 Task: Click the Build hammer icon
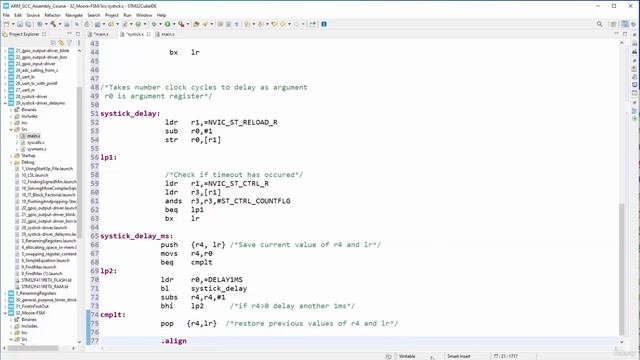[x=53, y=24]
